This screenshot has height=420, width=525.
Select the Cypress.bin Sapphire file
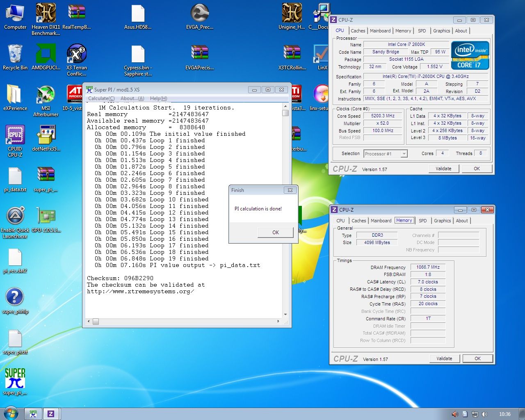point(138,61)
